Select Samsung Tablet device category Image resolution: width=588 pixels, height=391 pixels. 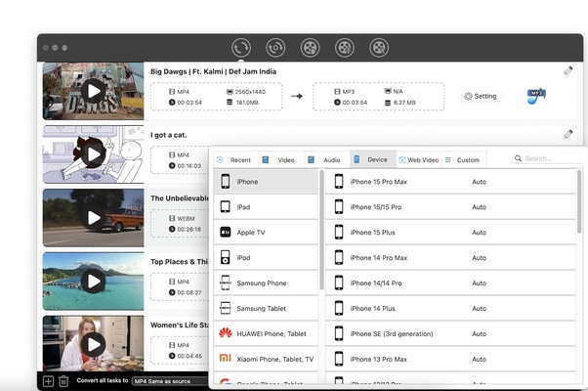266,309
